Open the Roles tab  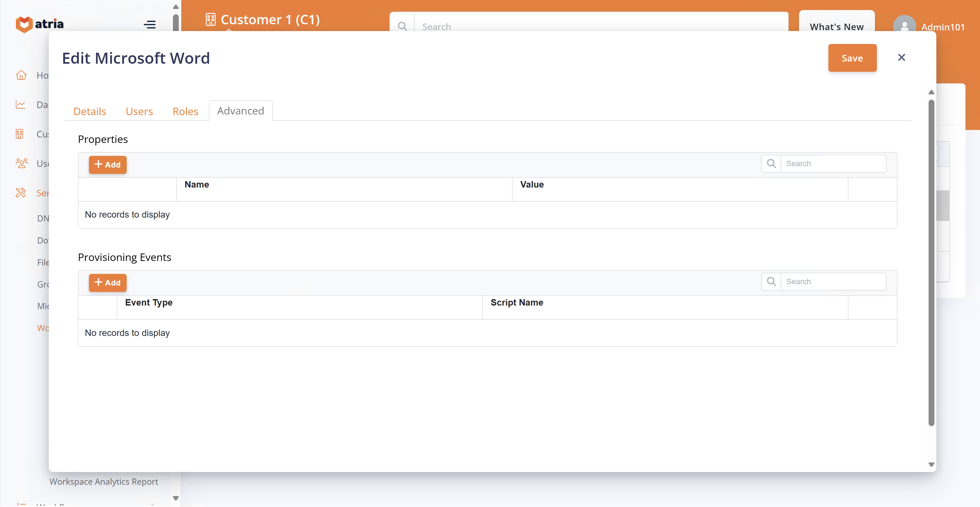[x=185, y=111]
